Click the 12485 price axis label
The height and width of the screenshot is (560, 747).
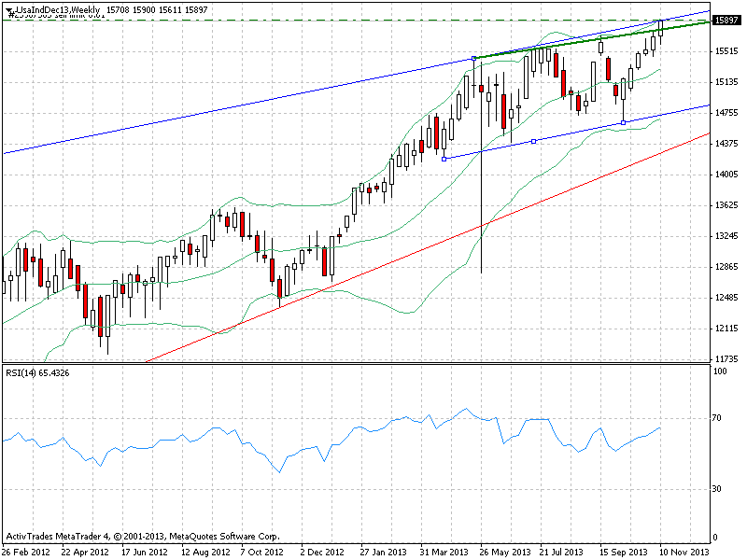pos(726,298)
